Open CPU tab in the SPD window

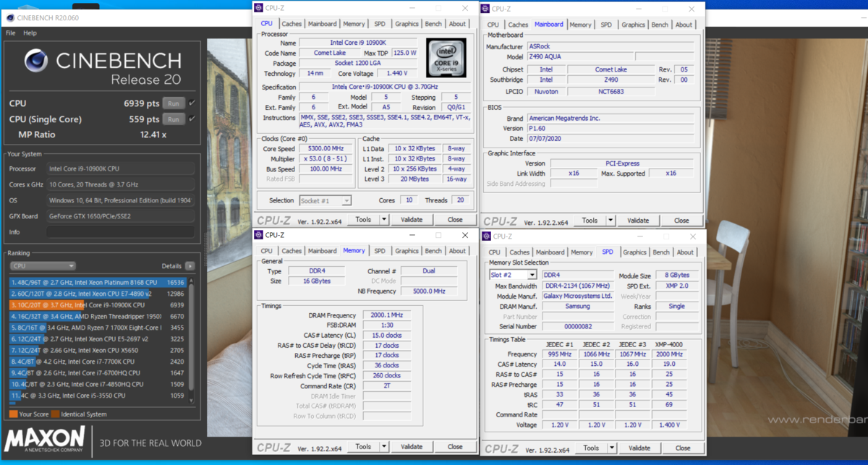[x=494, y=252]
